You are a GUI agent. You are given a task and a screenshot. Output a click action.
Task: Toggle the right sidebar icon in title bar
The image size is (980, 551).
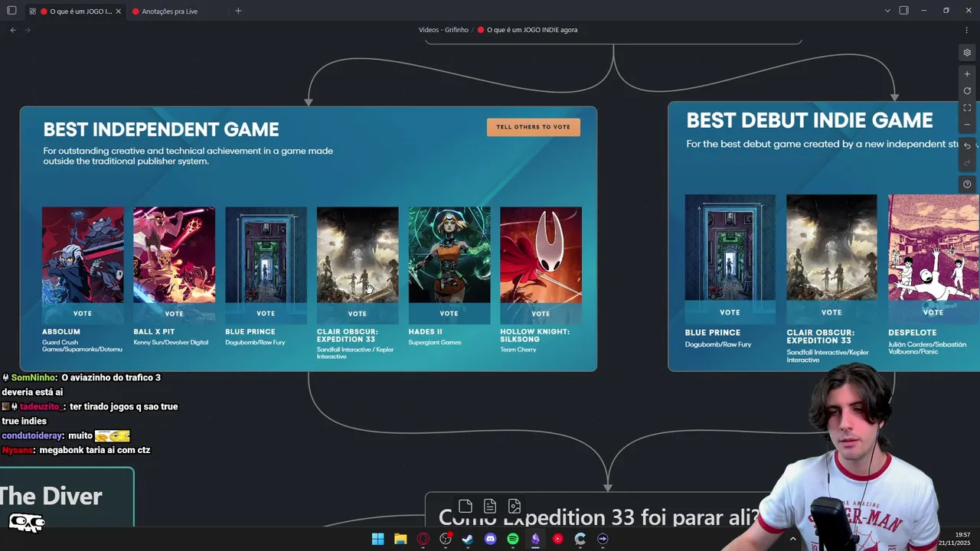(904, 11)
